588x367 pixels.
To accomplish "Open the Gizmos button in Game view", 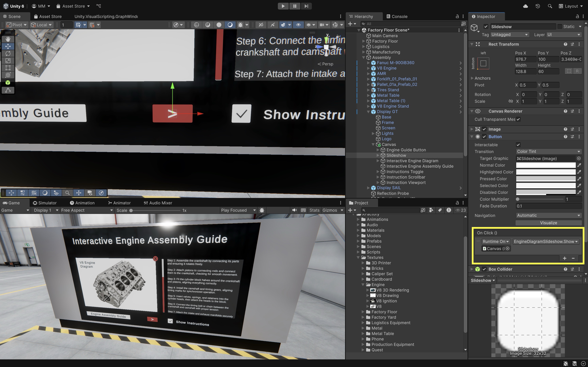I will point(330,210).
